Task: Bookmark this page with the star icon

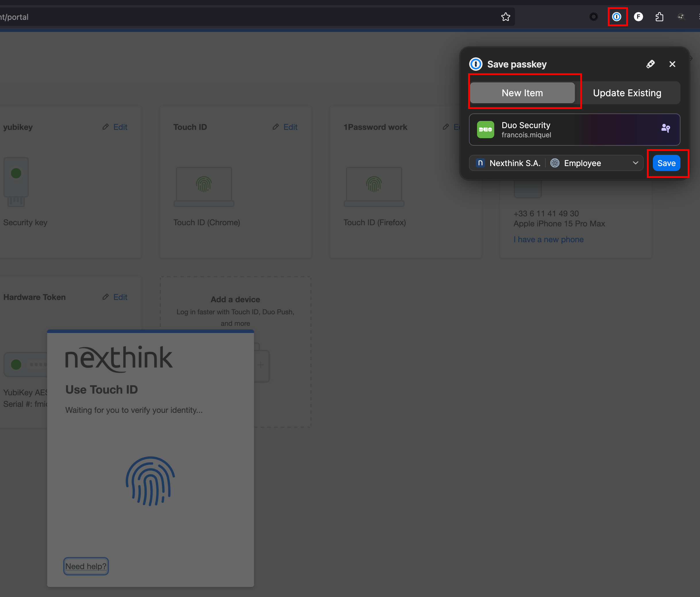Action: [505, 17]
